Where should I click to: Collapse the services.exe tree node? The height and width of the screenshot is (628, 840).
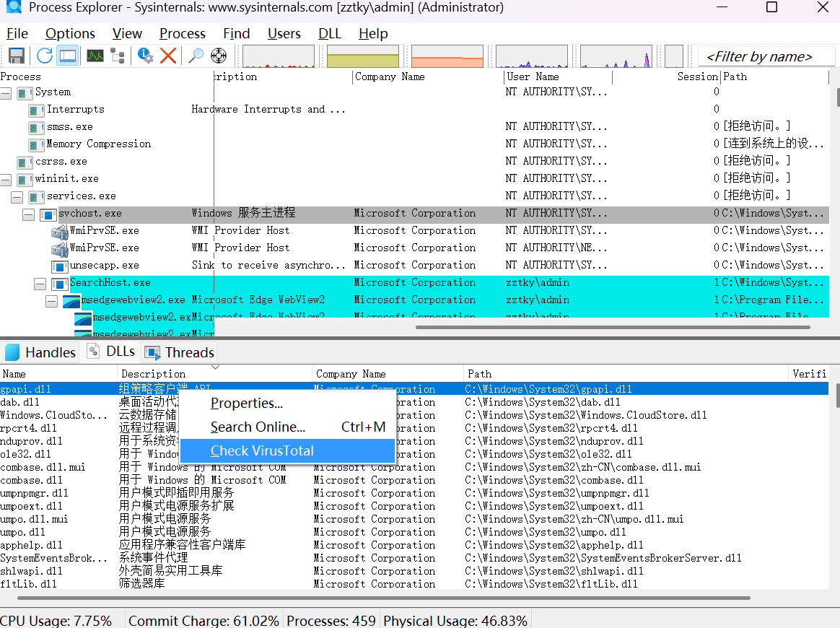(x=17, y=197)
